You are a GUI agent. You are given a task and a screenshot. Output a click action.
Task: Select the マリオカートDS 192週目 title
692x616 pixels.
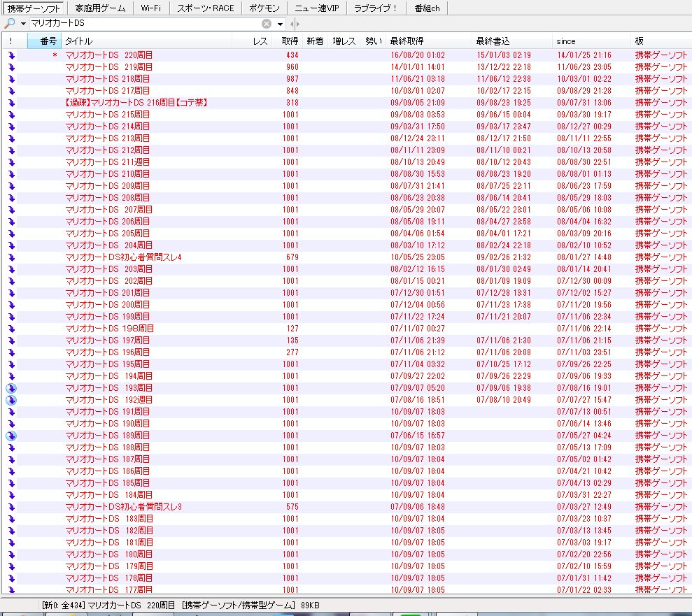pyautogui.click(x=109, y=400)
